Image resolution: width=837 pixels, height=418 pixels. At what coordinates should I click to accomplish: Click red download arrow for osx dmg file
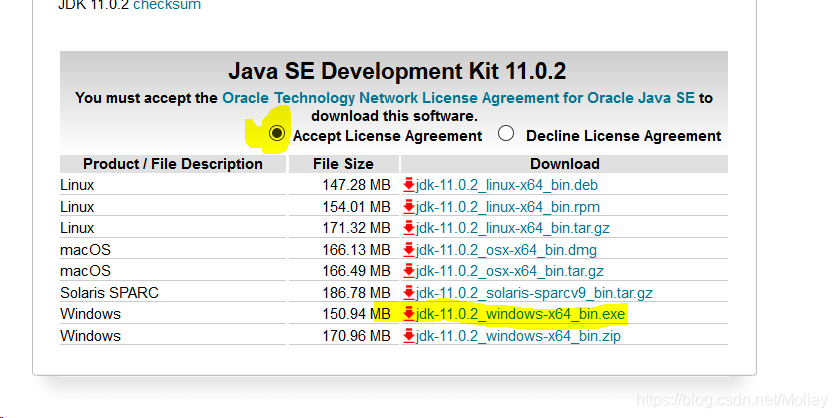tap(409, 250)
